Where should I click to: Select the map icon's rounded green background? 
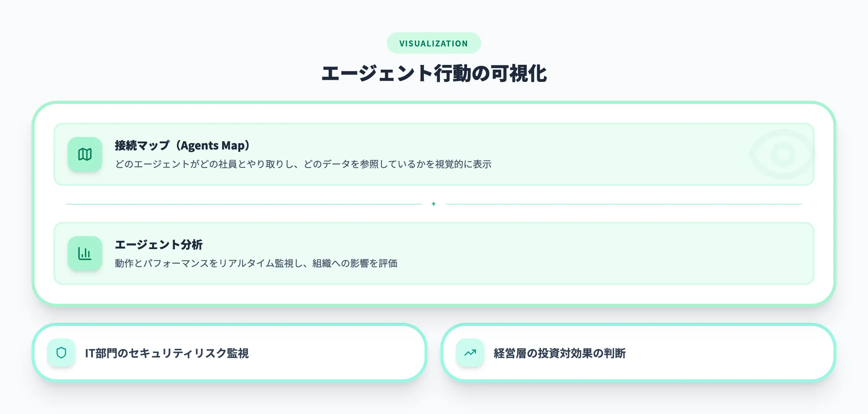(85, 154)
